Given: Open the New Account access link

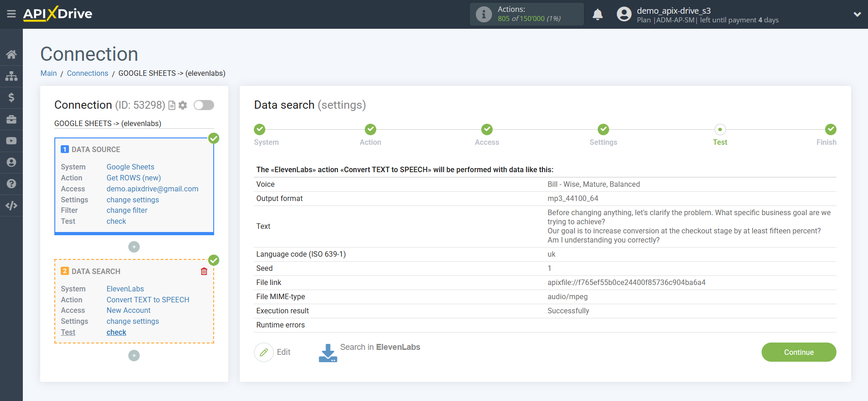Looking at the screenshot, I should click(x=129, y=310).
